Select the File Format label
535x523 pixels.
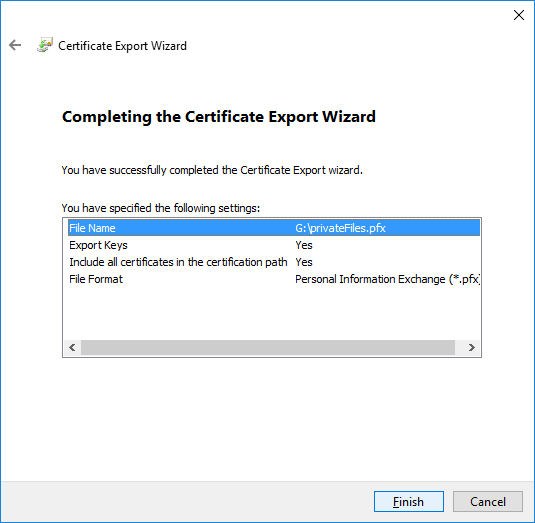(96, 279)
